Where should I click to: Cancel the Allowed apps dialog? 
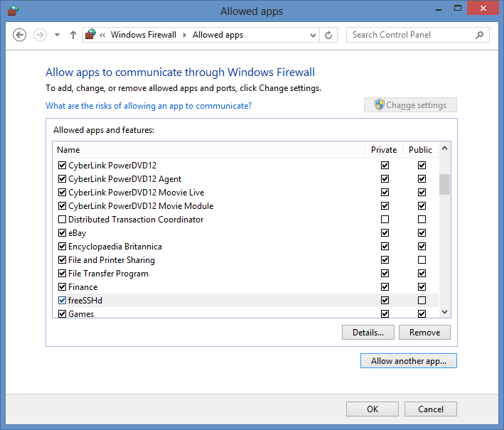coord(431,409)
